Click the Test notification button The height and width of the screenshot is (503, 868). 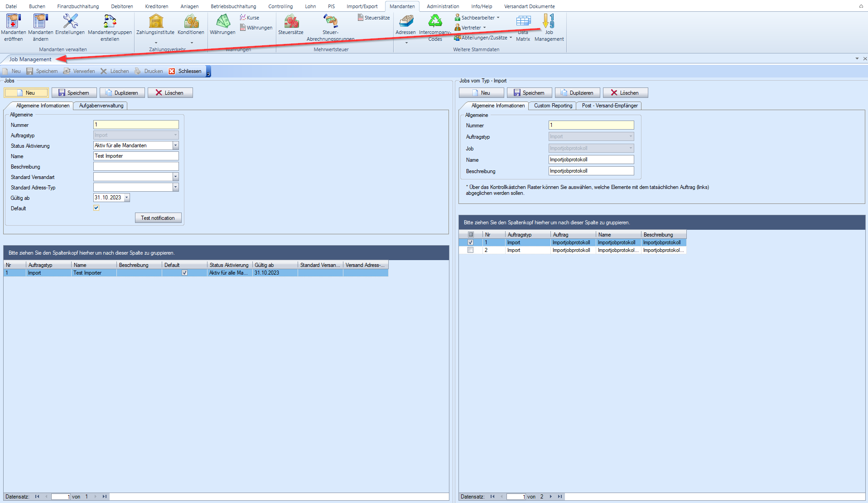(x=158, y=218)
